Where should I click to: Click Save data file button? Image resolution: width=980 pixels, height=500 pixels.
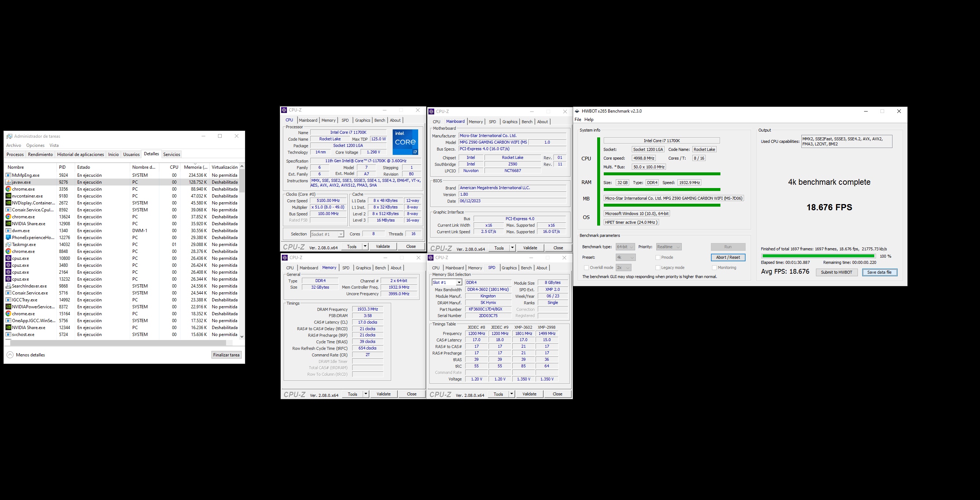[880, 272]
